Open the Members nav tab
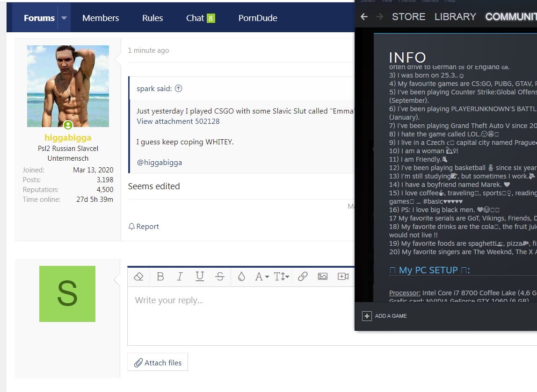 coord(101,18)
